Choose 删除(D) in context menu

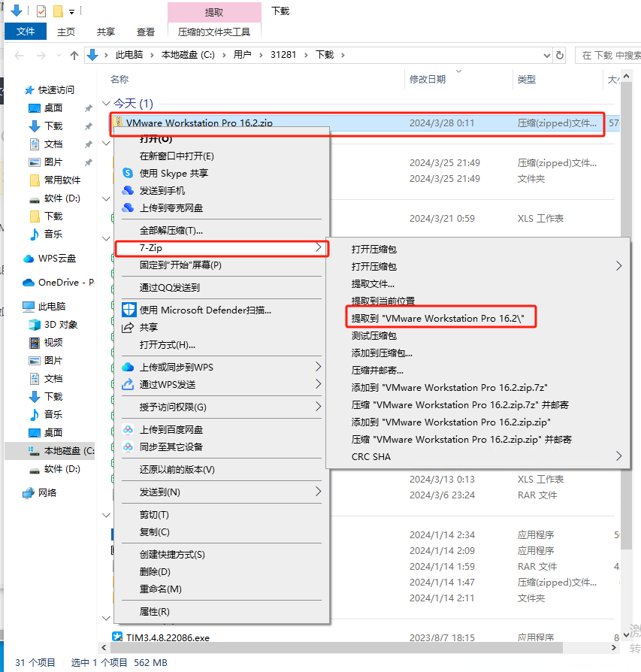click(155, 572)
